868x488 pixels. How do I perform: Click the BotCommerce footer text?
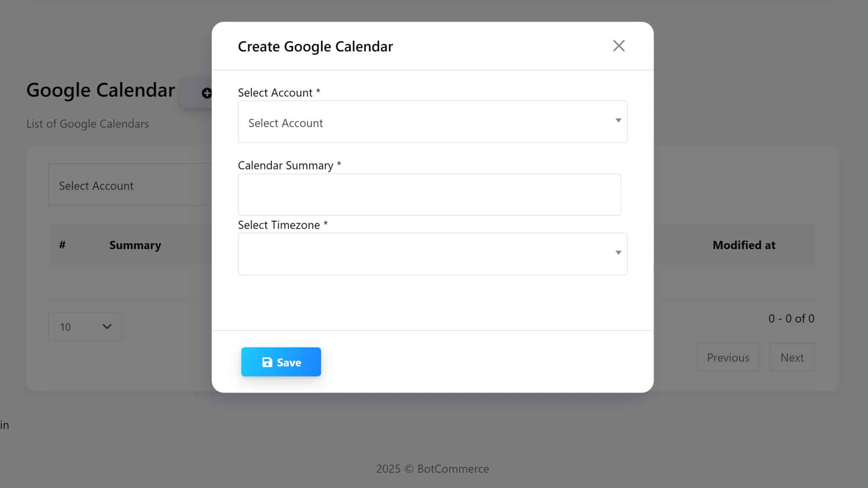pos(453,469)
